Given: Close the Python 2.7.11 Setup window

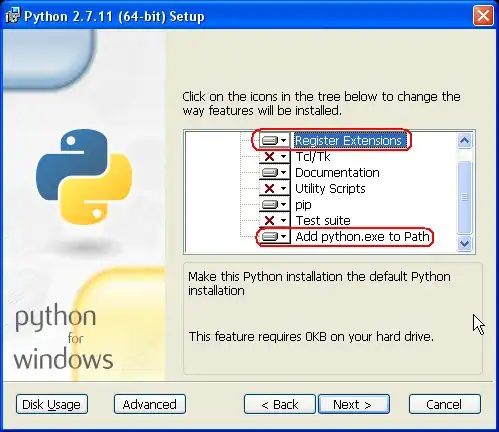Looking at the screenshot, I should click(x=483, y=16).
